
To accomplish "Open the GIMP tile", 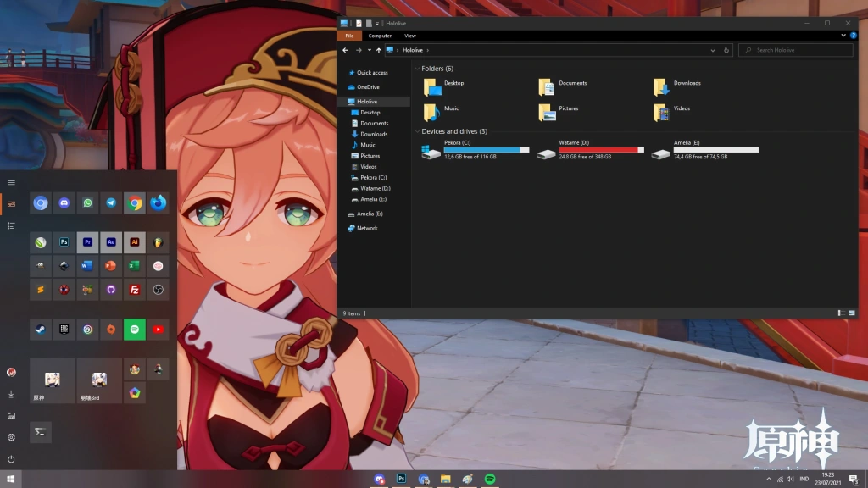I will point(41,266).
